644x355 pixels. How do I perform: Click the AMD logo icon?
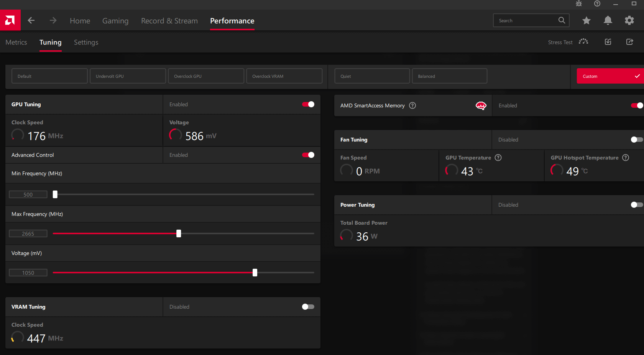click(x=10, y=20)
